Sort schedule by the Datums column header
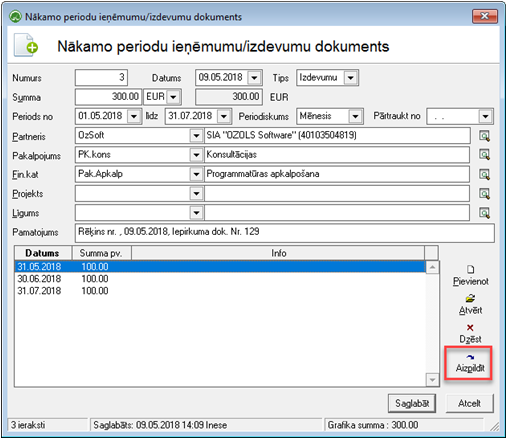Viewport: 508px width, 440px height. [x=43, y=253]
